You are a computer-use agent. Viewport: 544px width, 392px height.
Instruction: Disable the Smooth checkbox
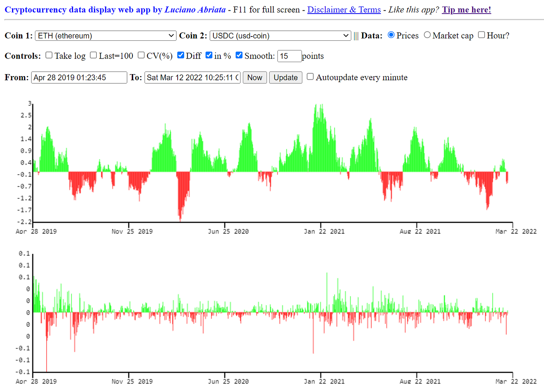pyautogui.click(x=239, y=55)
